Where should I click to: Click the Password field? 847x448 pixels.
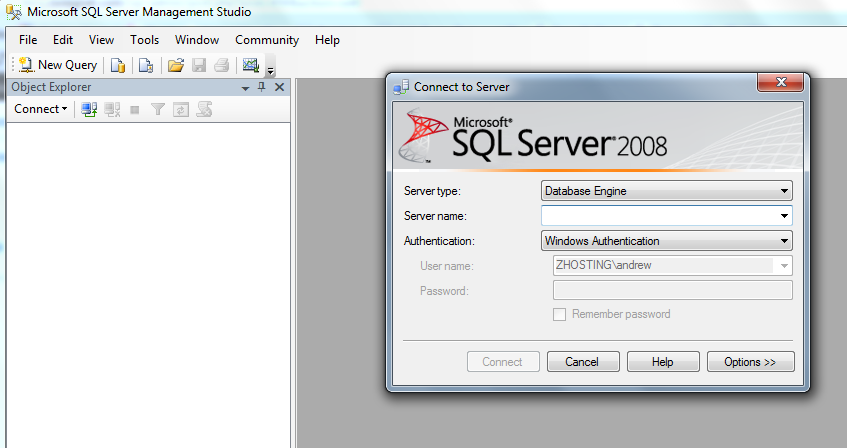tap(673, 290)
